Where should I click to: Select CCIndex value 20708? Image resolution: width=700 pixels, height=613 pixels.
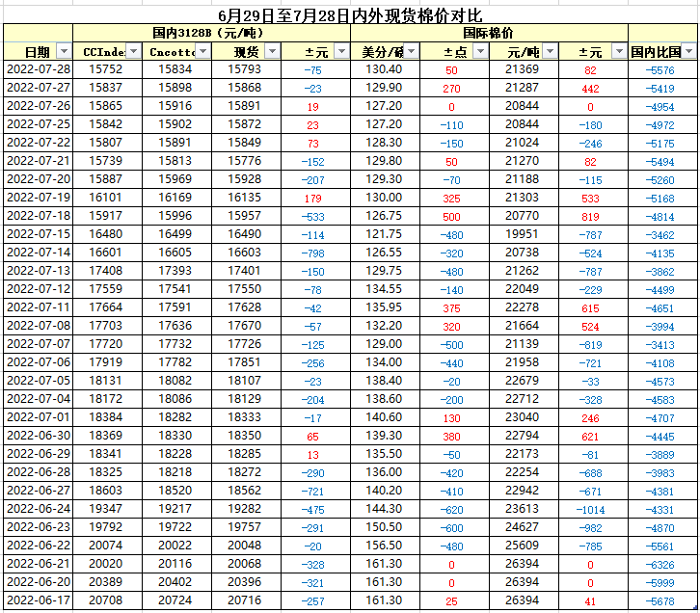(x=108, y=600)
